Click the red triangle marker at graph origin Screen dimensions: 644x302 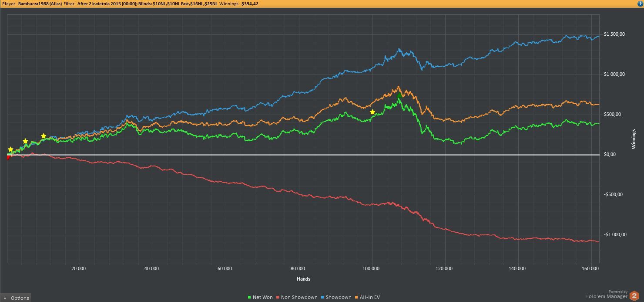click(x=8, y=158)
